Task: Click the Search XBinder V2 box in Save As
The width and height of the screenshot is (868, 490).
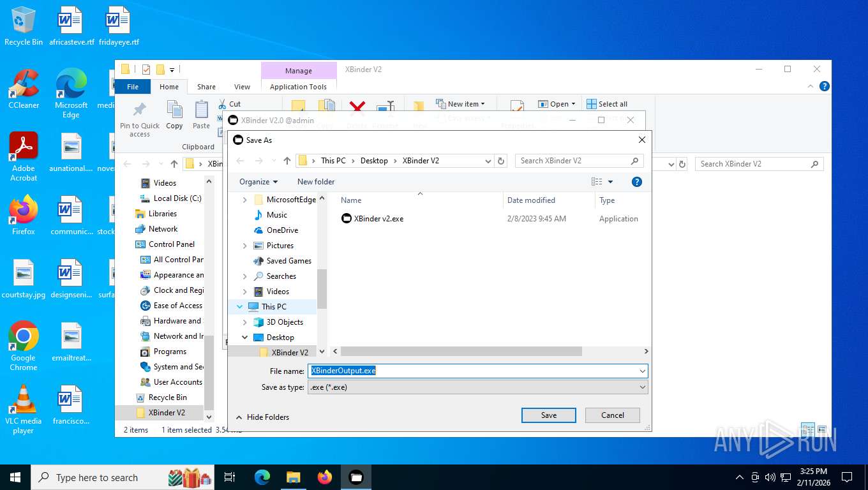Action: tap(580, 161)
